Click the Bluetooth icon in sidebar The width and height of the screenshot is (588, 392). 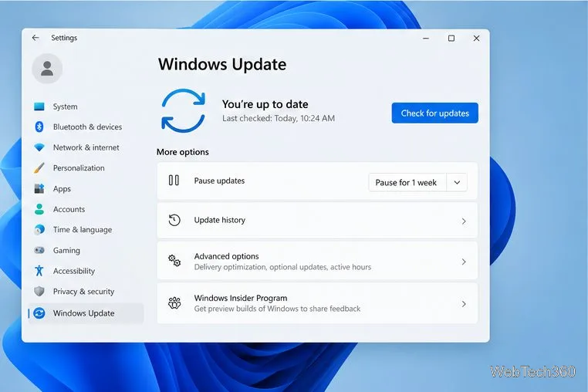pyautogui.click(x=39, y=127)
